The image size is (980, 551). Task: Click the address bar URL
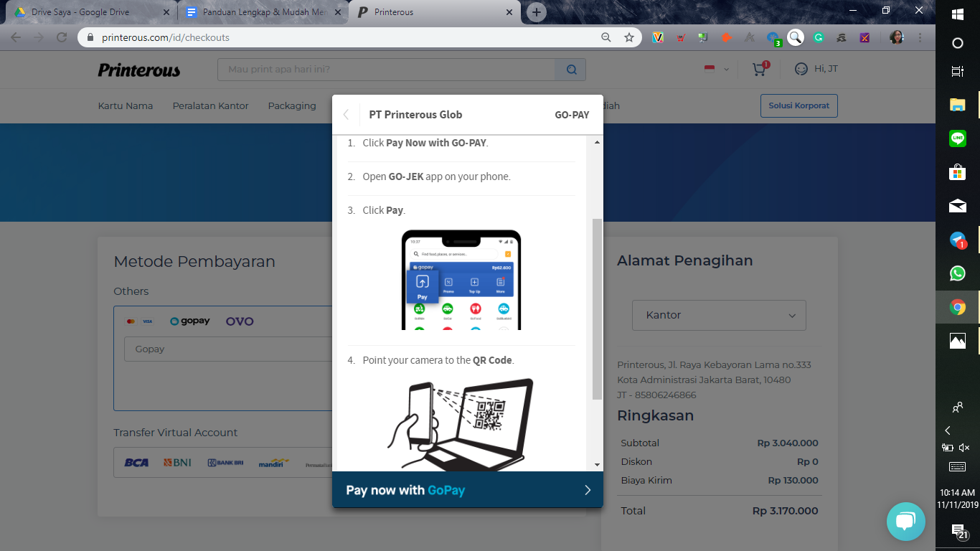(166, 37)
